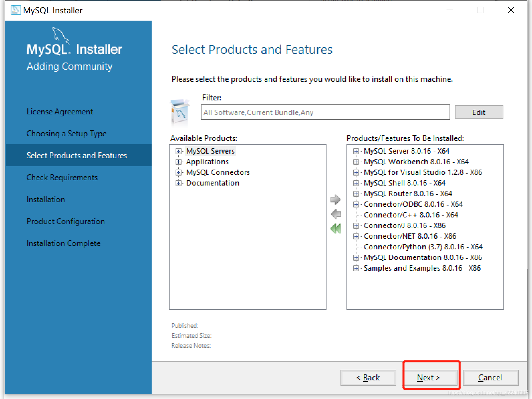
Task: Select MySQL Router 8.0.16 - X64 entry
Action: pyautogui.click(x=408, y=194)
